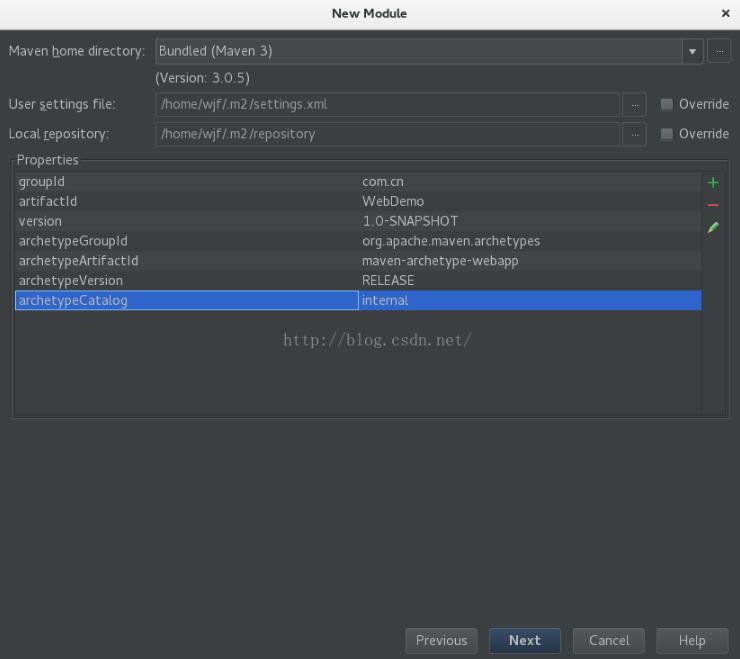Close the New Module dialog
The width and height of the screenshot is (740, 659).
[726, 13]
